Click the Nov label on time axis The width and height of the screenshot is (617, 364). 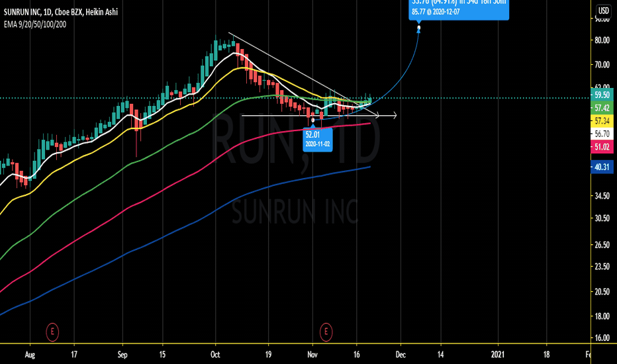[x=312, y=355]
